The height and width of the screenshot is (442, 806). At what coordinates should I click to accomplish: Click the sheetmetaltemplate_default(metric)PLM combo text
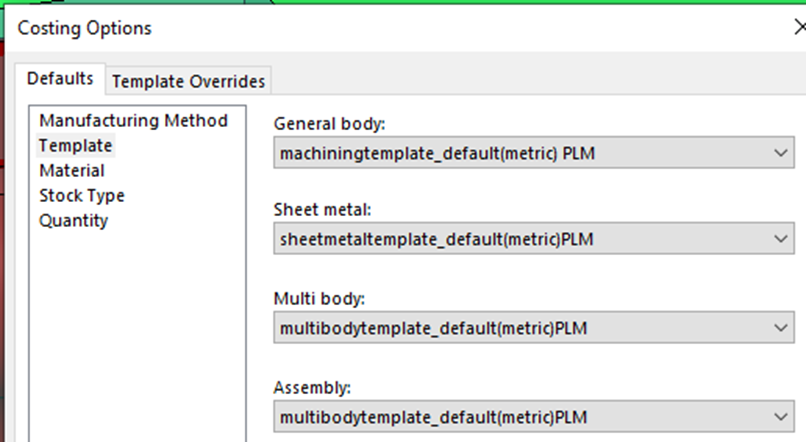tap(436, 239)
